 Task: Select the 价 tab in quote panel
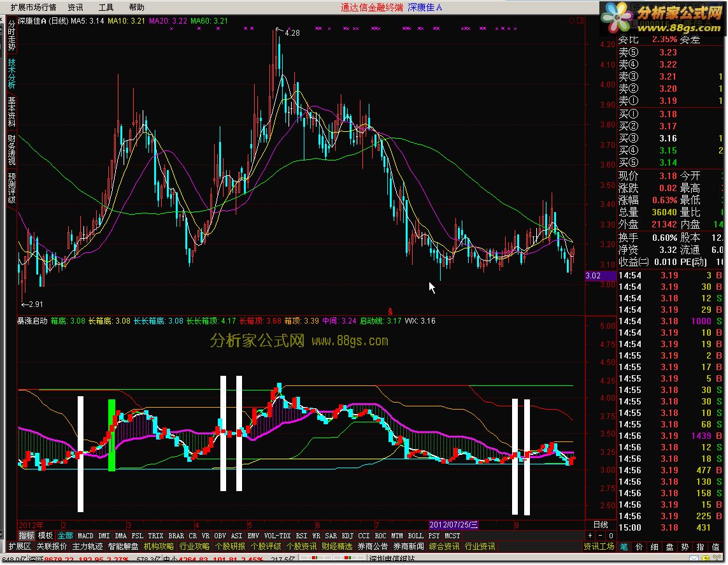click(x=639, y=547)
